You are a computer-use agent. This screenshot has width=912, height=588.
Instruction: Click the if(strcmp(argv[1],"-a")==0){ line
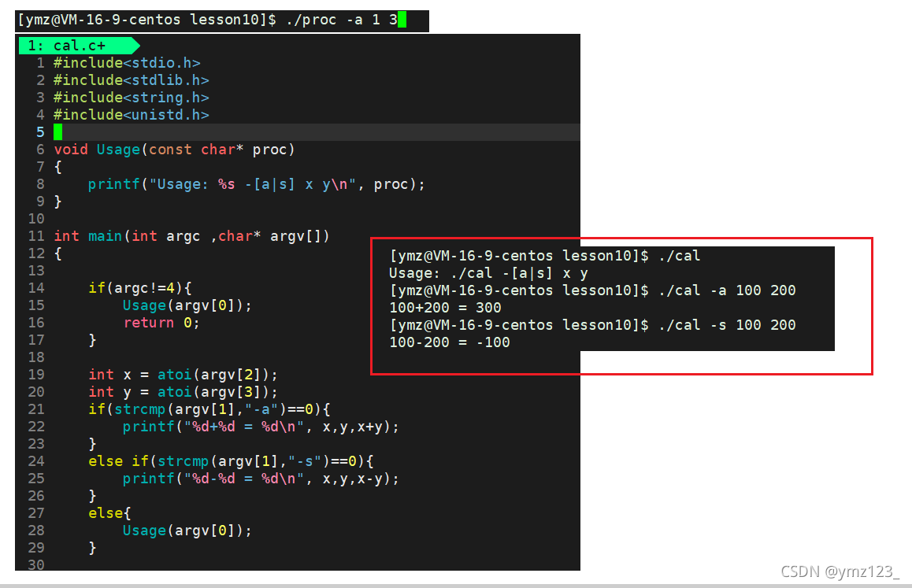pyautogui.click(x=209, y=409)
